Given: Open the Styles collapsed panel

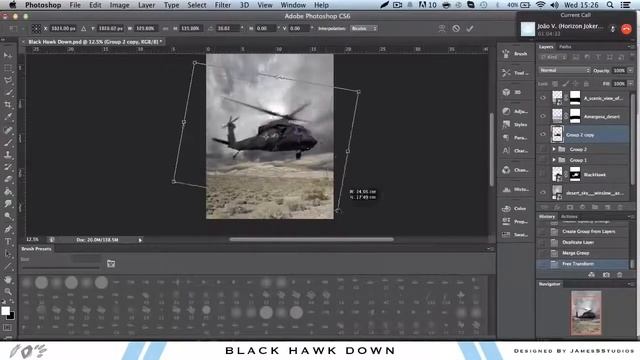Looking at the screenshot, I should coord(515,124).
